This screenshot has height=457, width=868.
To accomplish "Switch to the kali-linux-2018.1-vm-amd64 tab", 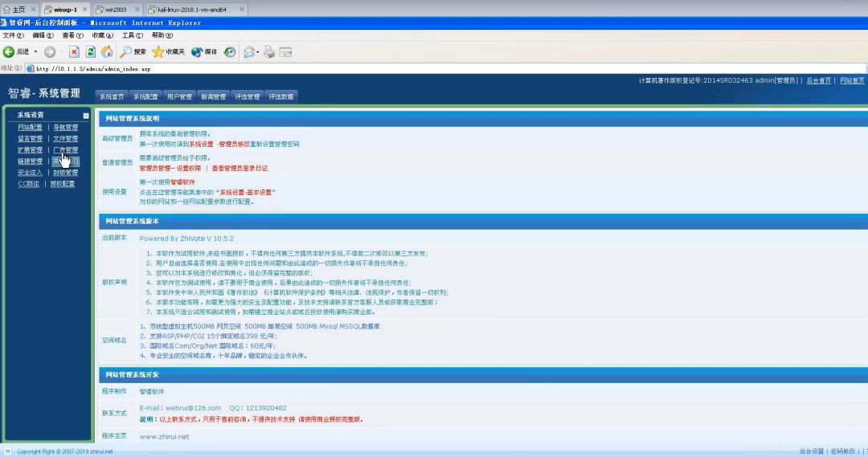I will [192, 10].
